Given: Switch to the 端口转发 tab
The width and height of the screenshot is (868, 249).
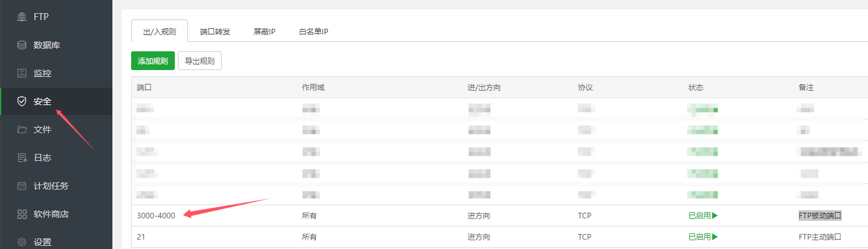Looking at the screenshot, I should click(x=215, y=31).
